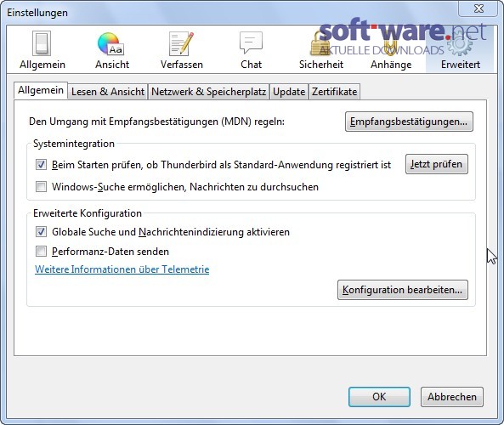Screen dimensions: 504x425
Task: Open the Update tab
Action: (x=289, y=92)
